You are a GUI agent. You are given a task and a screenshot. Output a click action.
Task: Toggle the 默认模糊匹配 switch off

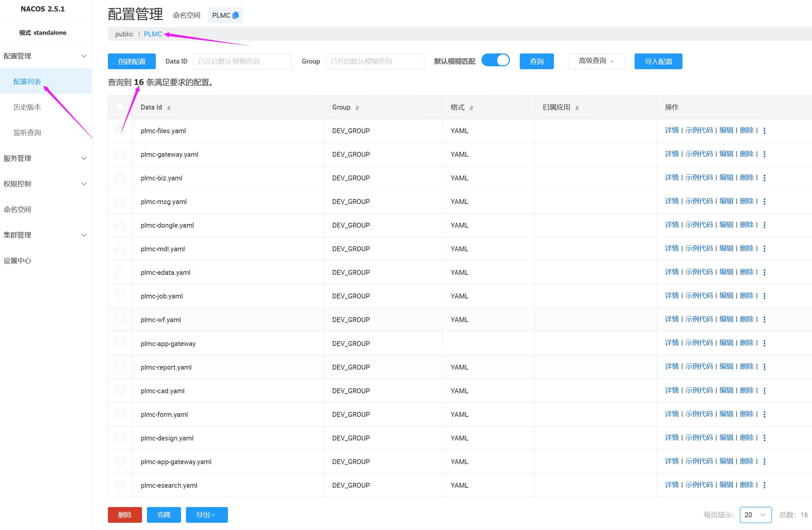point(496,60)
